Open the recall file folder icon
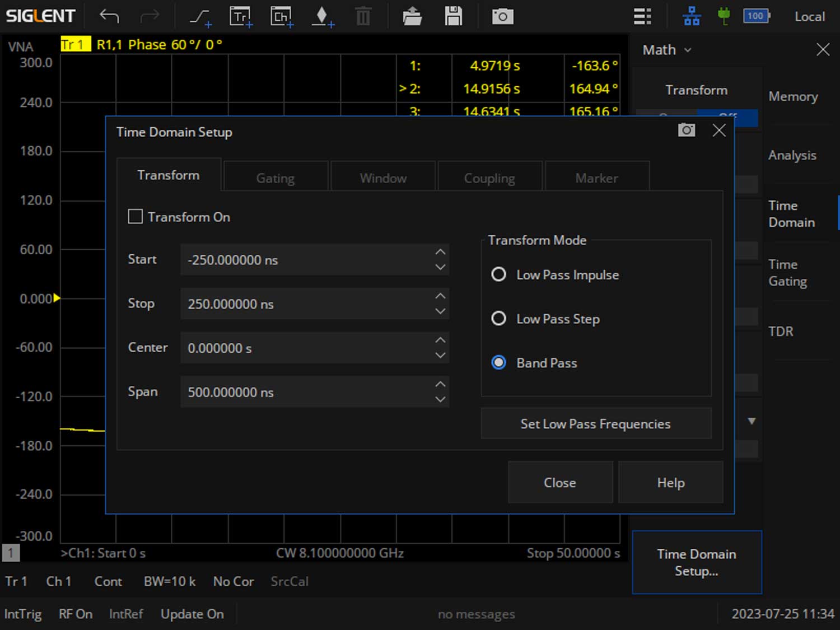This screenshot has height=630, width=840. click(412, 17)
